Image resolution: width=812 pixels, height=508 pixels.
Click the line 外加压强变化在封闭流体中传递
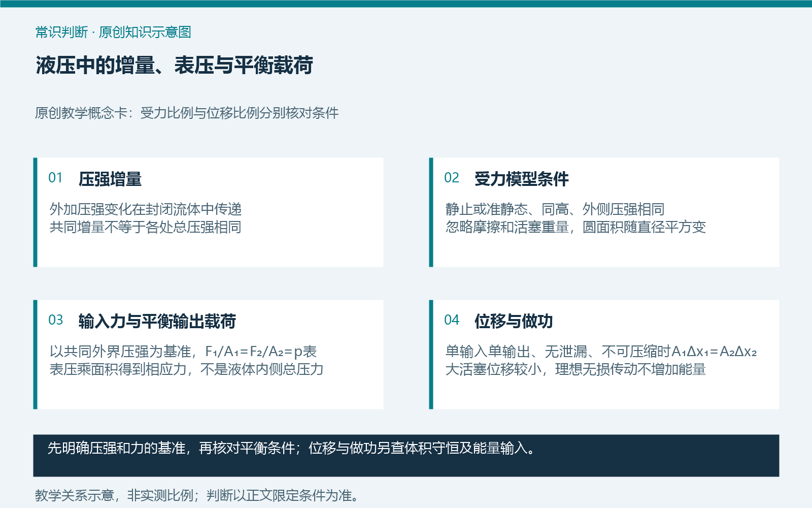pyautogui.click(x=146, y=209)
